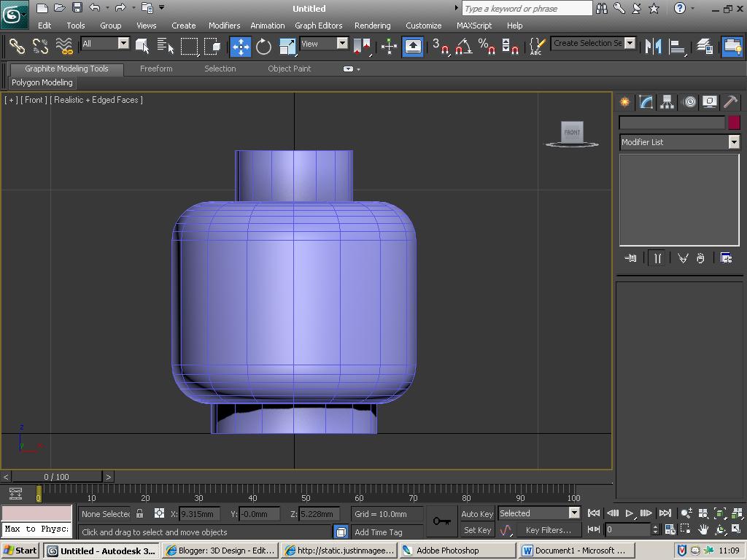This screenshot has height=560, width=747.
Task: Click the Rectangular Selection Region icon
Action: pyautogui.click(x=191, y=46)
